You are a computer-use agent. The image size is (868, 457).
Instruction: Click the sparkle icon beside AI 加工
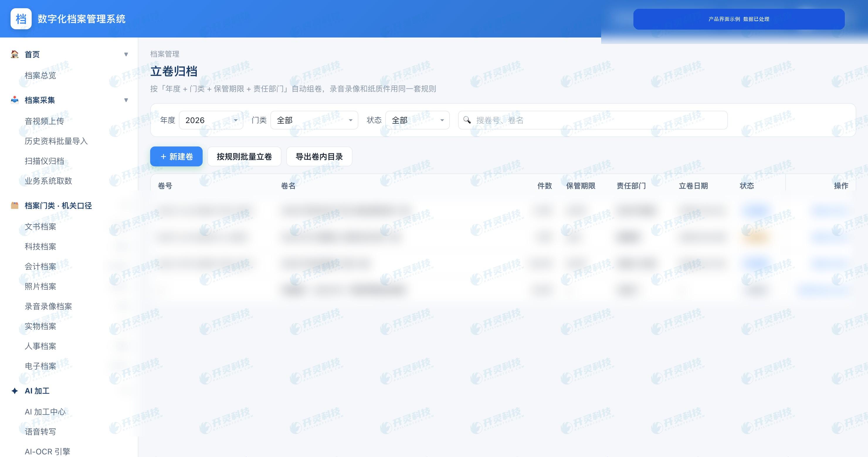coord(14,391)
